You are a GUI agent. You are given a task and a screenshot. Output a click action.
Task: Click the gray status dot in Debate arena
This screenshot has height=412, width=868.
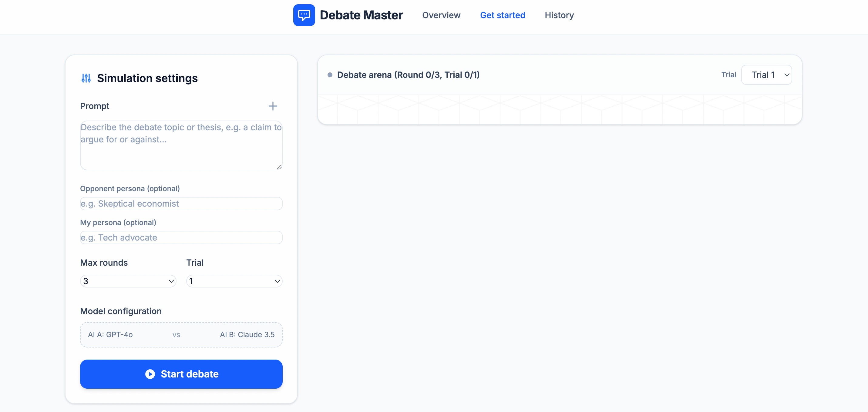pyautogui.click(x=330, y=75)
